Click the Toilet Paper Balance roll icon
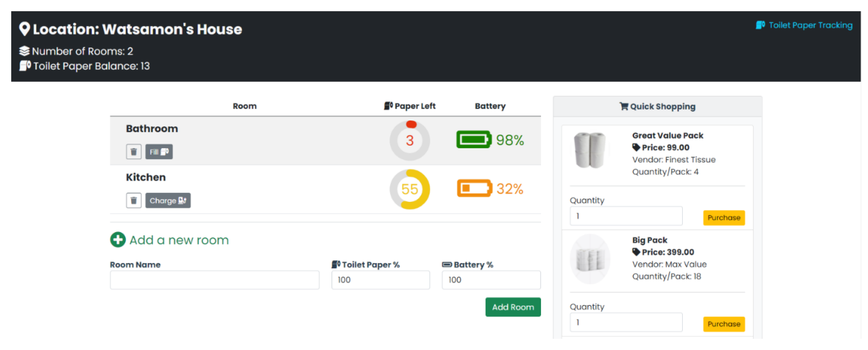Image resolution: width=868 pixels, height=350 pixels. [x=25, y=66]
